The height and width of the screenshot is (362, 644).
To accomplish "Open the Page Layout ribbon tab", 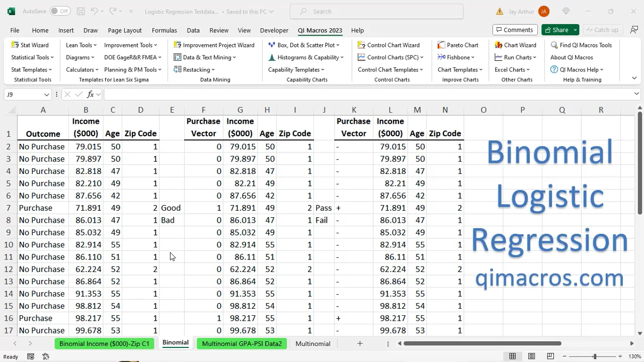I will tap(125, 30).
